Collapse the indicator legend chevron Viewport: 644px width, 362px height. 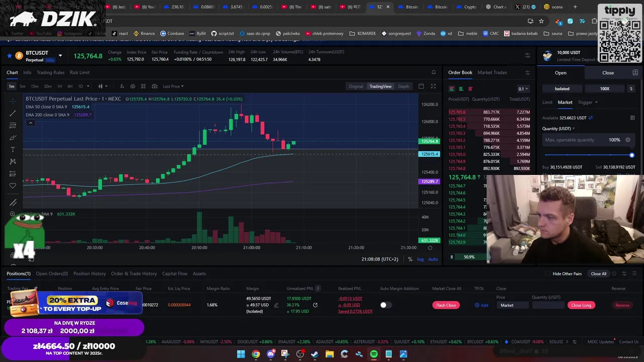tap(30, 123)
